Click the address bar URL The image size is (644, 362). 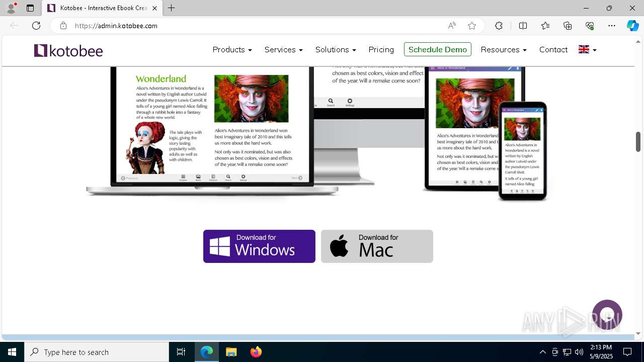pyautogui.click(x=116, y=26)
